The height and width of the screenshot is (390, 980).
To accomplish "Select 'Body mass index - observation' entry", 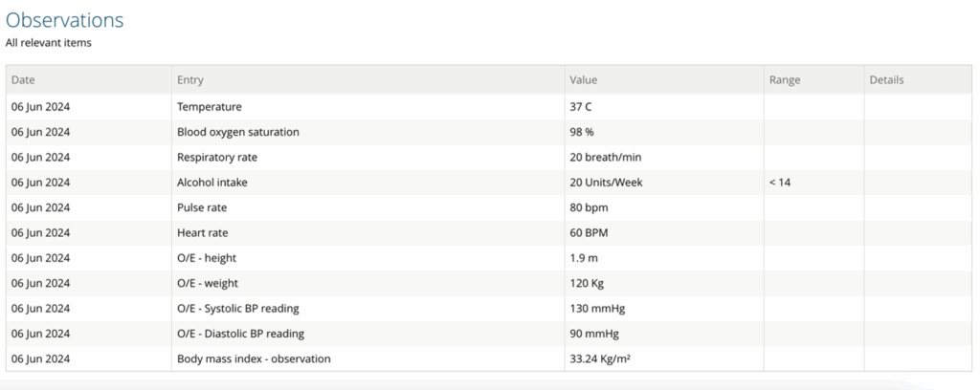I will tap(254, 358).
